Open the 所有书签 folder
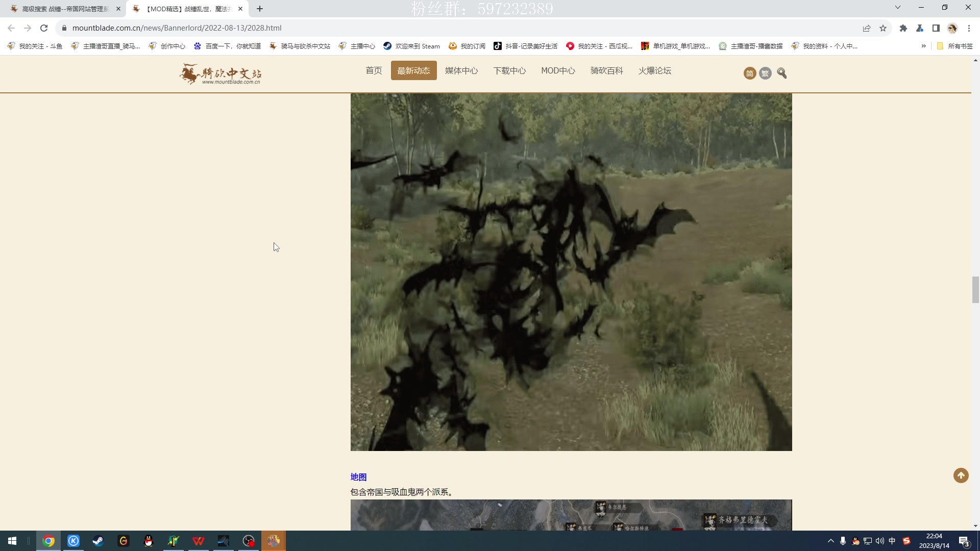 click(x=955, y=46)
